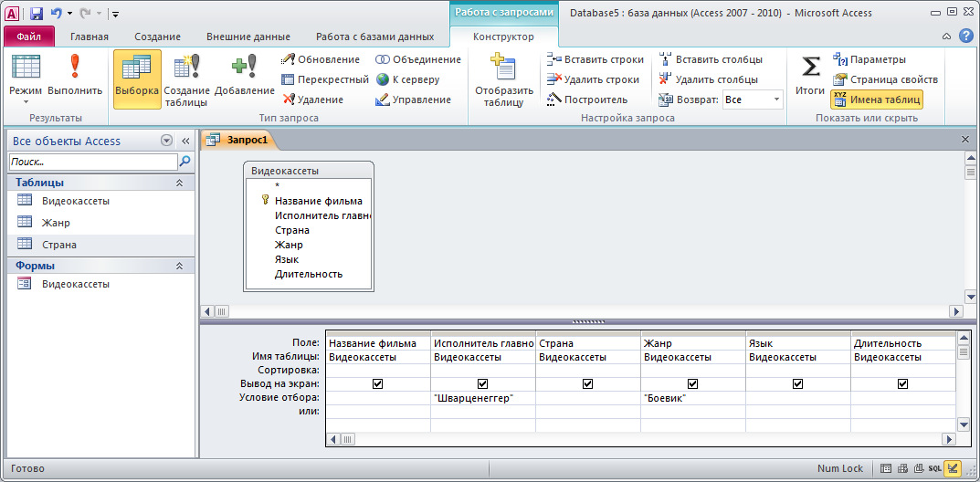The height and width of the screenshot is (482, 980).
Task: Switch to design view in status bar
Action: pos(953,468)
